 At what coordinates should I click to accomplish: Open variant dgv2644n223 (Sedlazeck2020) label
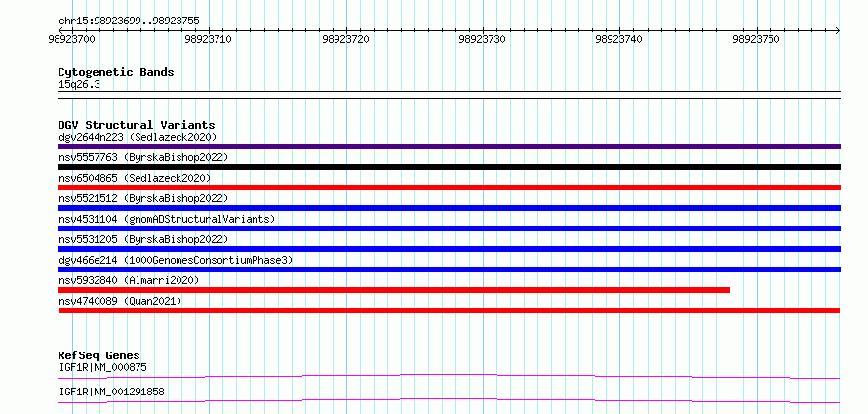click(138, 137)
